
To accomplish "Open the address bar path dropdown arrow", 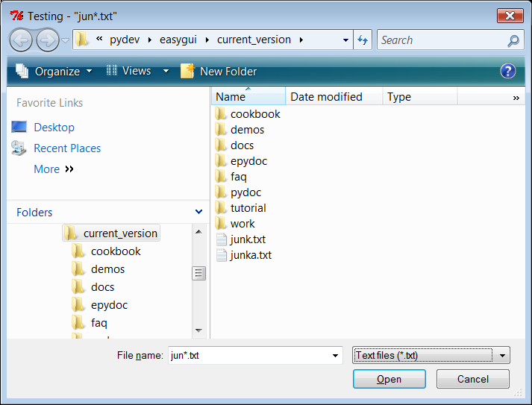I will [345, 40].
